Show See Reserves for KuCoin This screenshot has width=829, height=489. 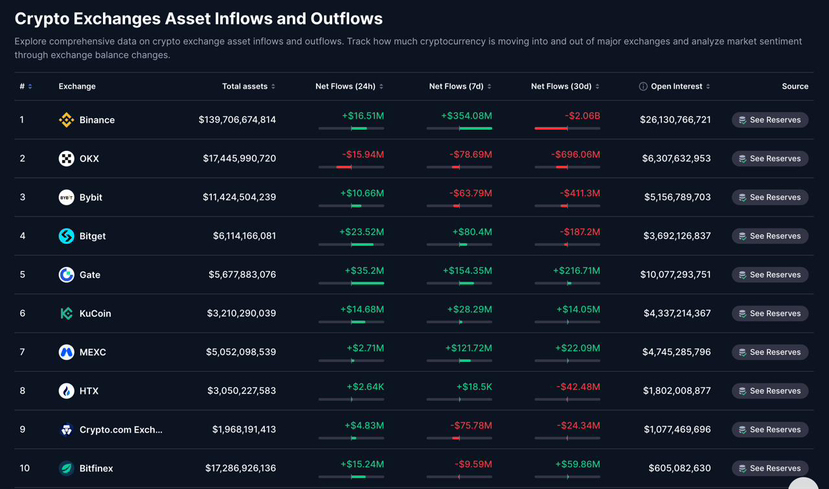pos(770,313)
